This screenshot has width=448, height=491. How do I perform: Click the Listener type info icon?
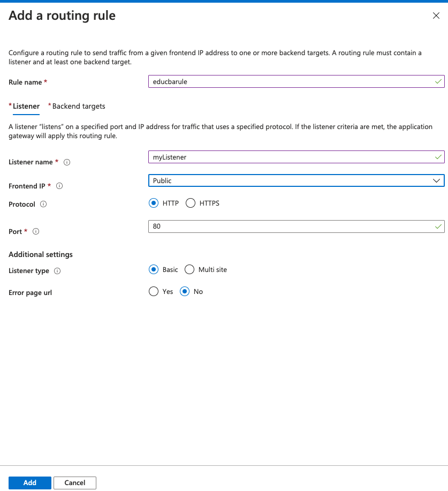point(57,271)
